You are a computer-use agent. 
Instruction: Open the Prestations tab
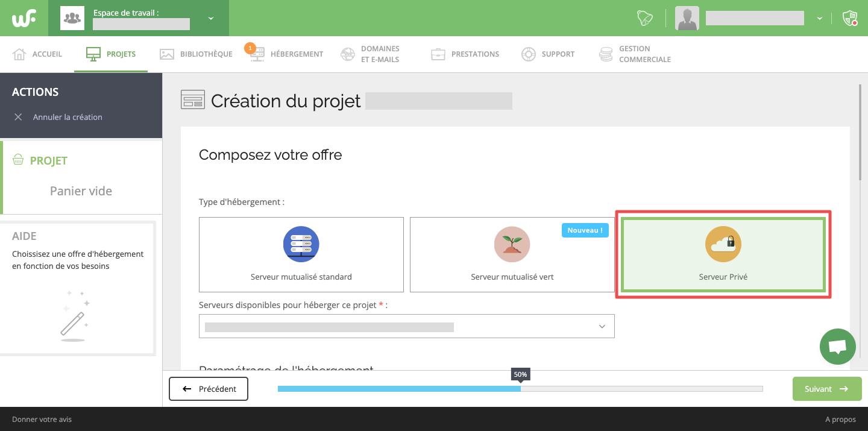465,54
